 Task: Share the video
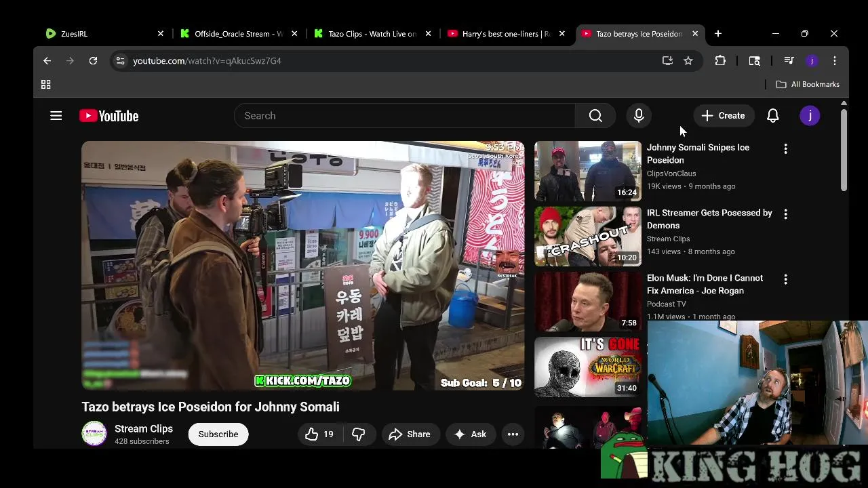410,434
